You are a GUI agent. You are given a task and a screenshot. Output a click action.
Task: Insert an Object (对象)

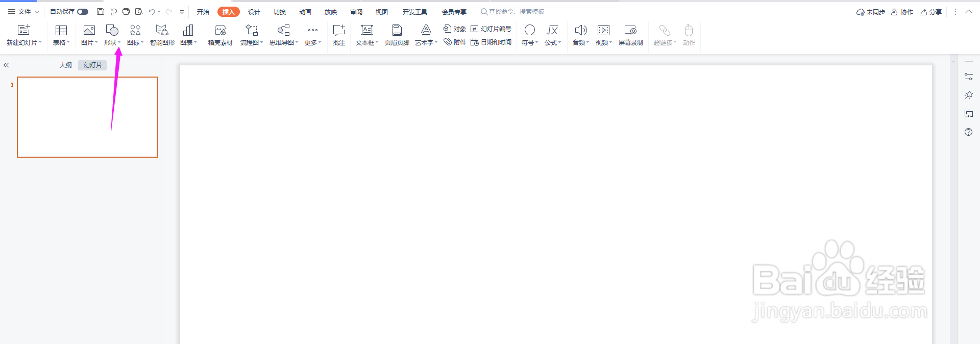(x=454, y=29)
